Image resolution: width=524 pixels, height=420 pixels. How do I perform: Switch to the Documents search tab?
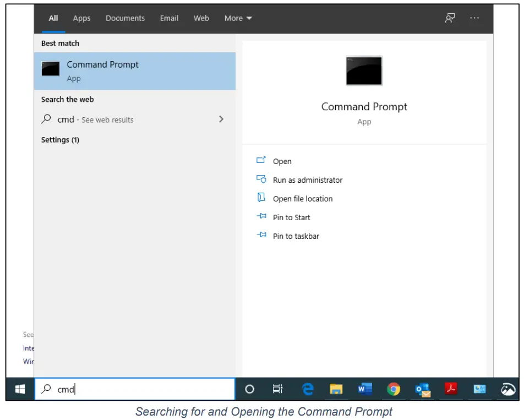(x=125, y=18)
